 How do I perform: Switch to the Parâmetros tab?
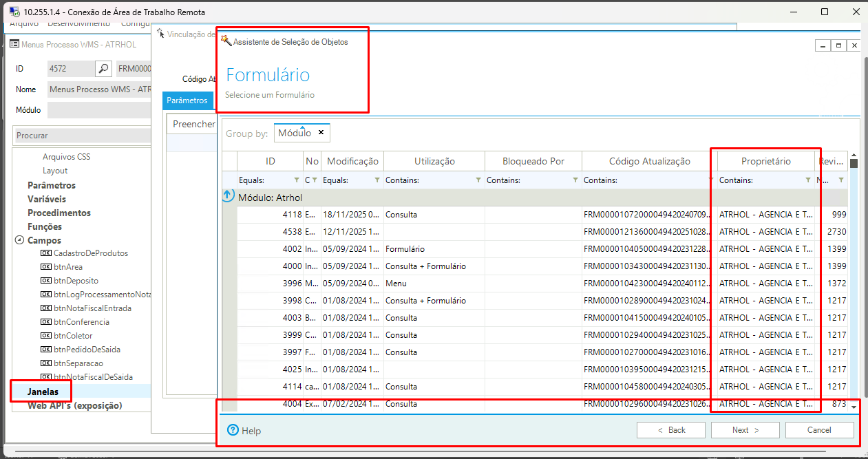187,100
